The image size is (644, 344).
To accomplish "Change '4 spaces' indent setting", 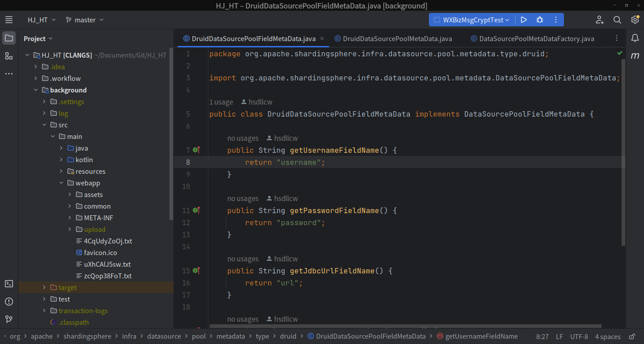I will click(x=608, y=336).
